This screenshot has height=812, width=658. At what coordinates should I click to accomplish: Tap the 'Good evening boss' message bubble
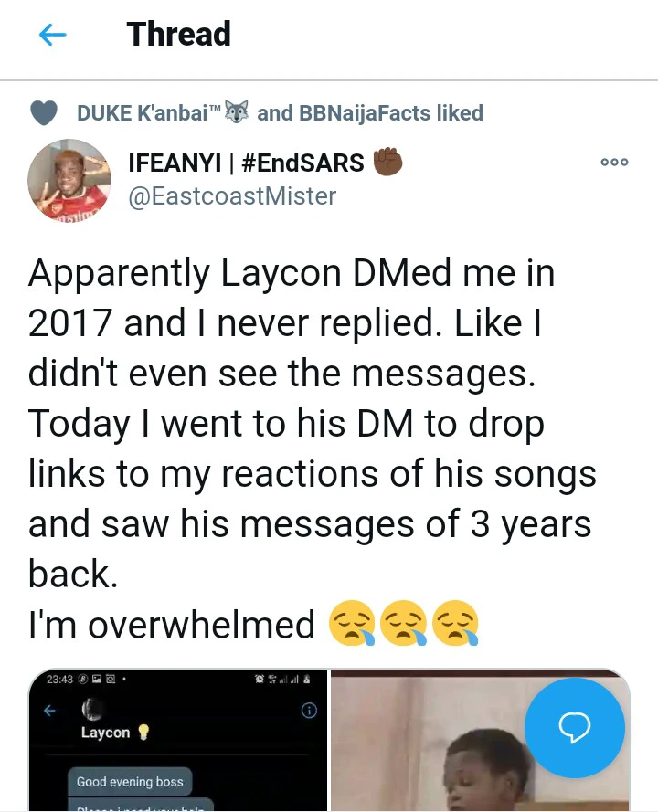[x=130, y=782]
